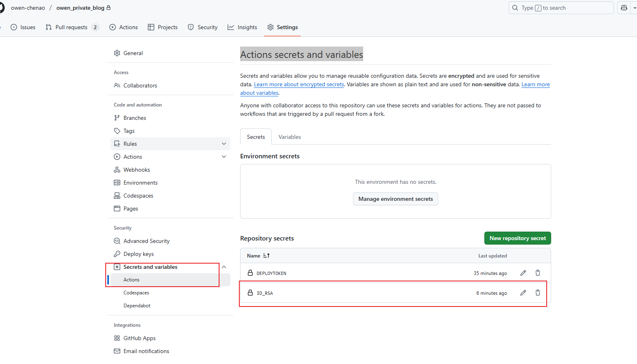Click the pull requests count badge 2
Viewport: 637px width, 364px height.
click(x=95, y=27)
